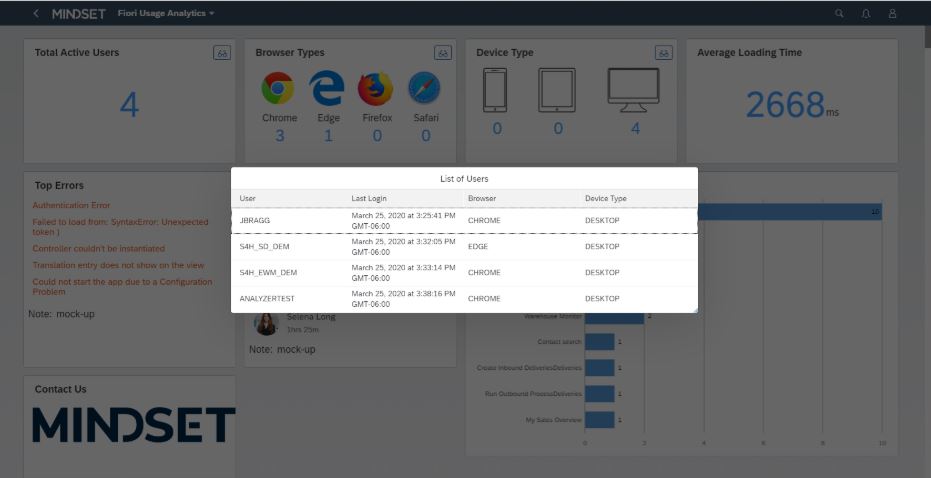Click the dialog resize handle corner
This screenshot has width=931, height=478.
[695, 310]
